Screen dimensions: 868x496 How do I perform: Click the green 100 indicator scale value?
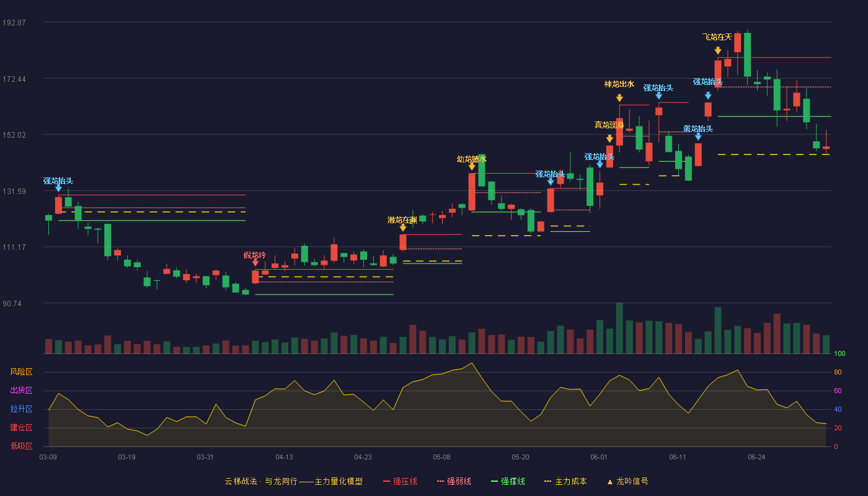pos(839,353)
